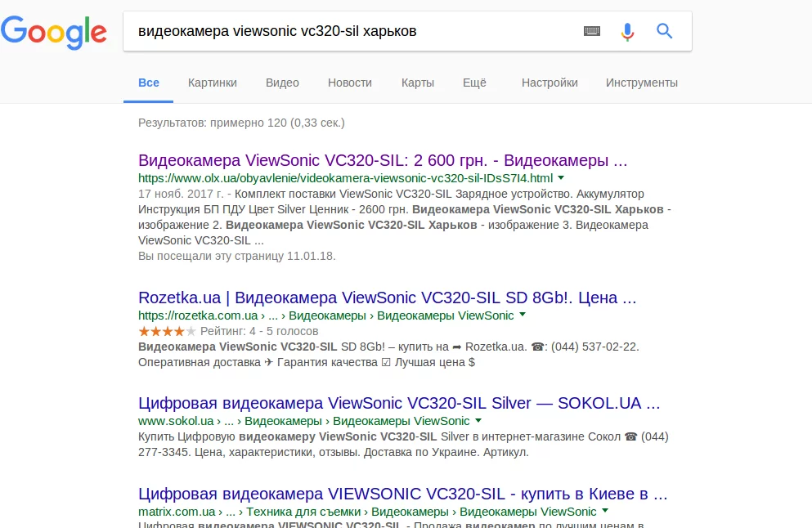Click 'Вы посещали эту страницу 11.01.18.' text
Screen dimensions: 812x528
click(236, 256)
